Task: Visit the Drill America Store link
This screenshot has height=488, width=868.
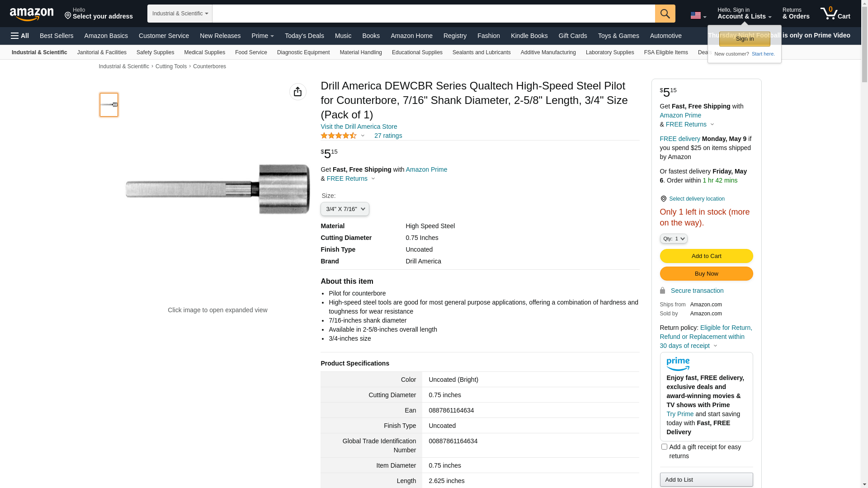Action: 359,127
